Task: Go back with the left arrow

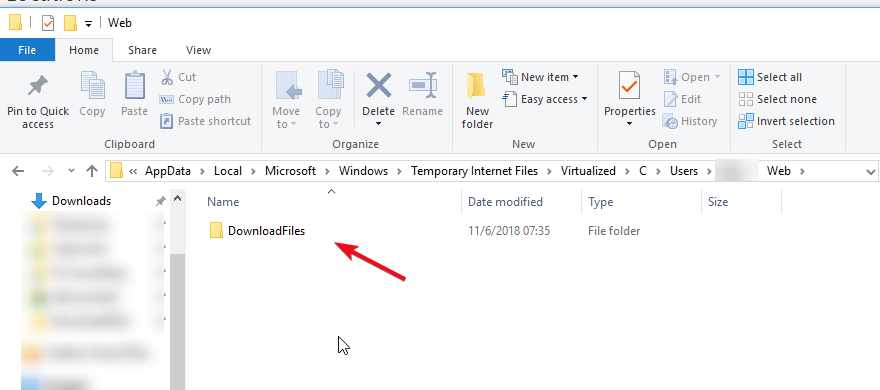Action: (18, 171)
